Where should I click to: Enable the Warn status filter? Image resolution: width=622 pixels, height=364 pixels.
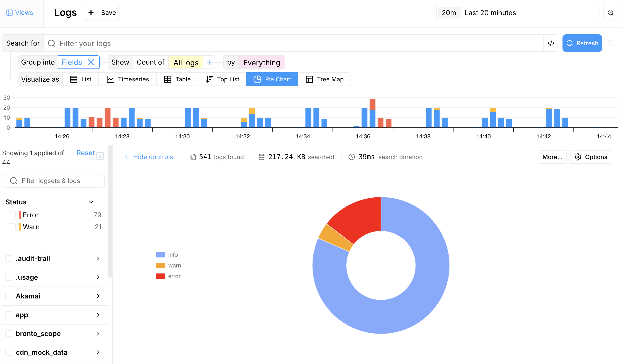[12, 227]
